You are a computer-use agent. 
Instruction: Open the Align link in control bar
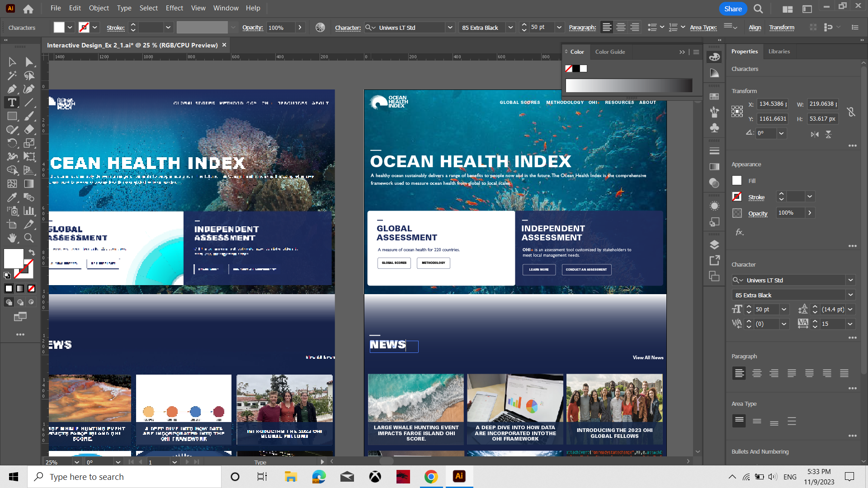755,28
